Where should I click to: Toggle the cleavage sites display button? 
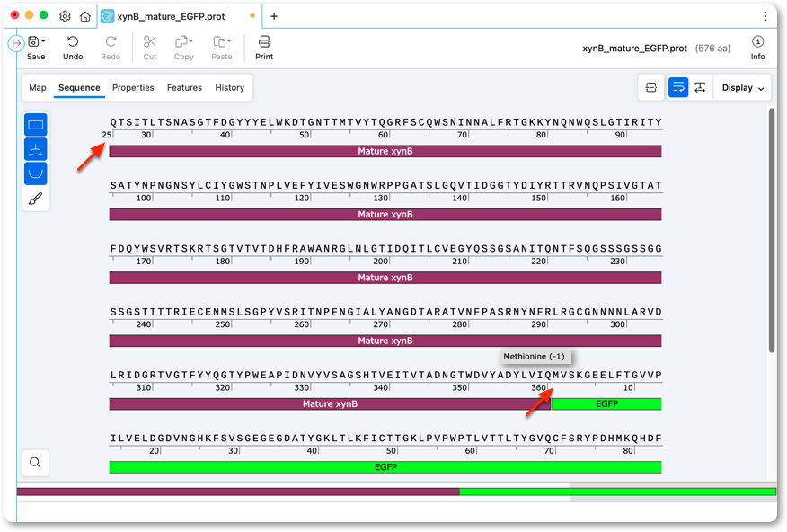(x=36, y=149)
